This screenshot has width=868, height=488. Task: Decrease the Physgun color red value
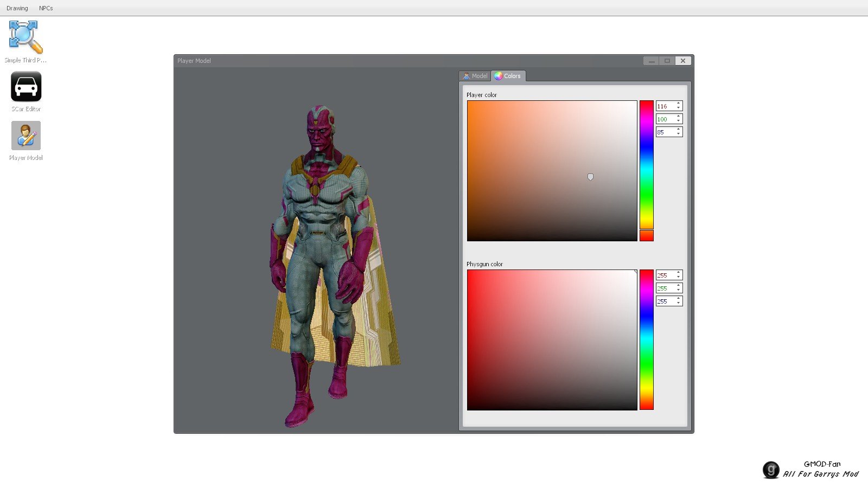(x=679, y=278)
